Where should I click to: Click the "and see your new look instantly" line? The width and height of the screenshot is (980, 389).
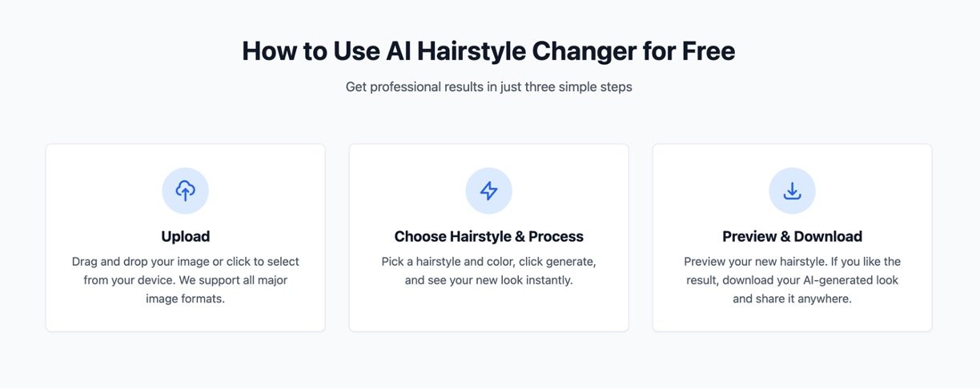tap(488, 280)
